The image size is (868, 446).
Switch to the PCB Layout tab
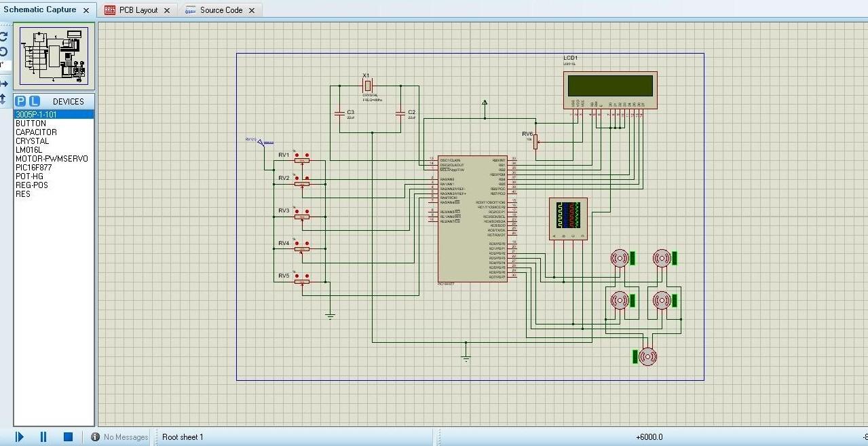pos(138,10)
